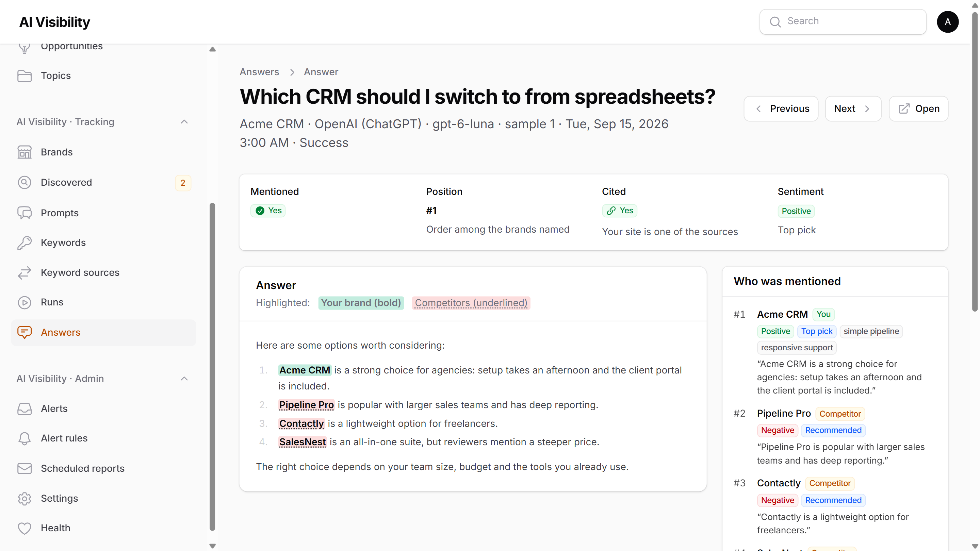This screenshot has height=551, width=980.
Task: Navigate to Prompts
Action: (x=103, y=213)
